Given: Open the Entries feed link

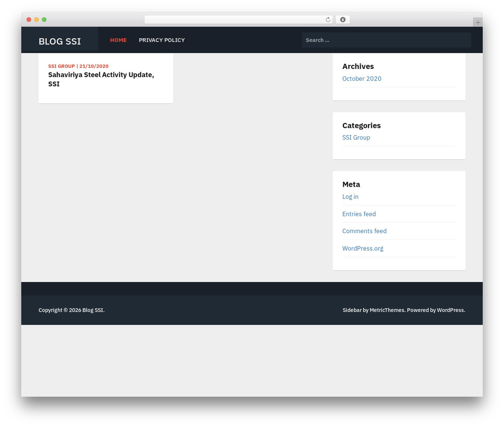Looking at the screenshot, I should tap(359, 214).
